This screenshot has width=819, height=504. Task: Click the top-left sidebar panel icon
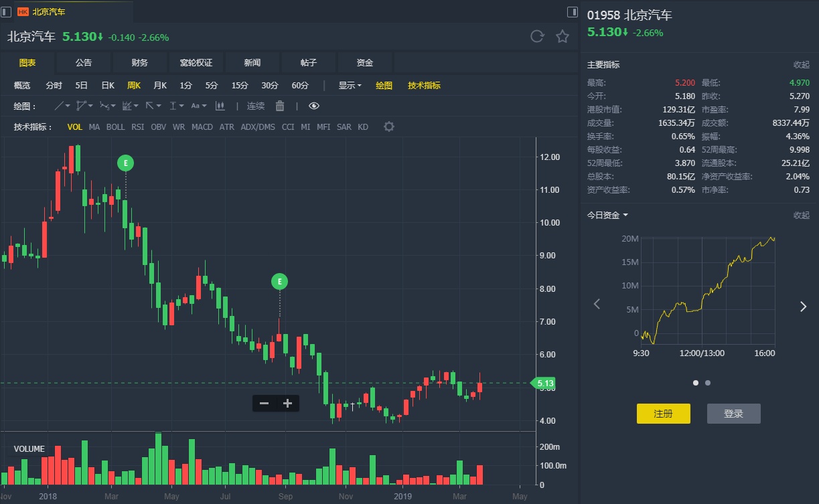point(7,11)
